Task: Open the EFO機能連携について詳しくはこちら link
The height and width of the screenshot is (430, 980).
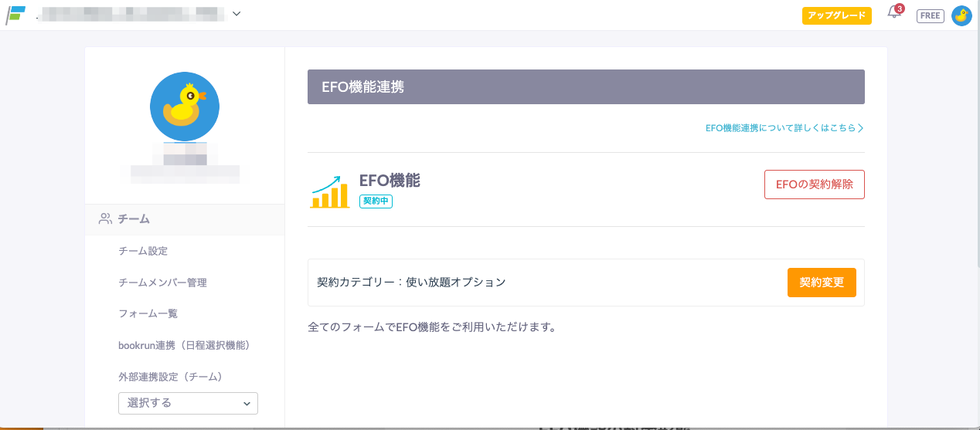Action: tap(784, 128)
